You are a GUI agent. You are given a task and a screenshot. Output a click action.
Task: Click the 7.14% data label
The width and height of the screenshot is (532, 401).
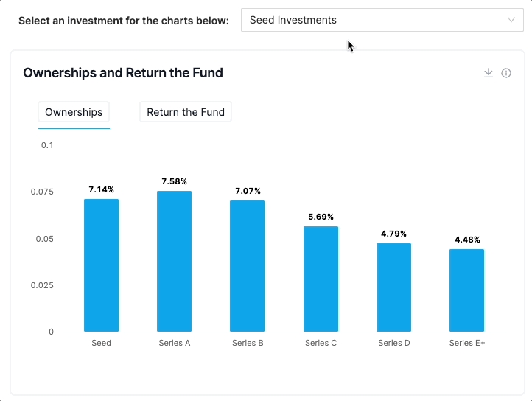click(101, 189)
